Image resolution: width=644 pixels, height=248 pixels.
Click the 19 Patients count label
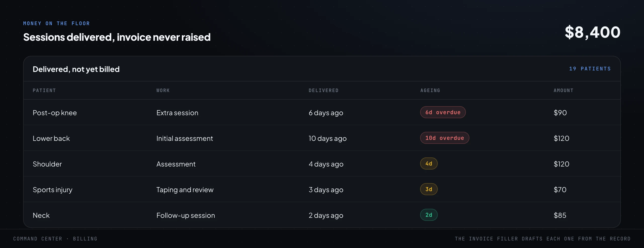(x=590, y=69)
